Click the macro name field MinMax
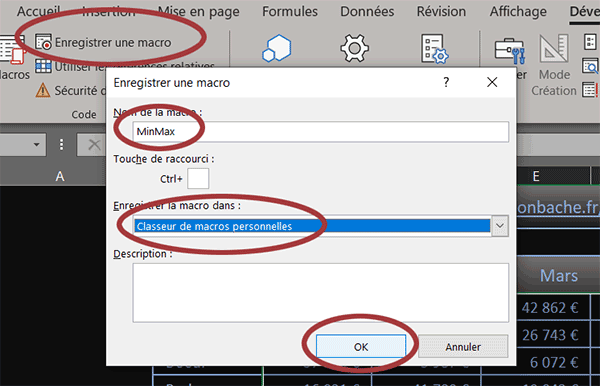600x386 pixels. pos(321,132)
